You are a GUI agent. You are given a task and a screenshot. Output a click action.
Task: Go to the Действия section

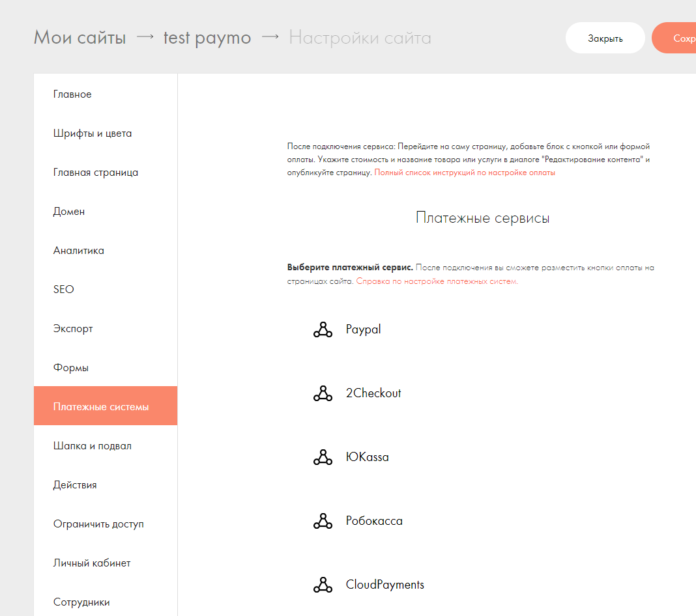[x=106, y=484]
